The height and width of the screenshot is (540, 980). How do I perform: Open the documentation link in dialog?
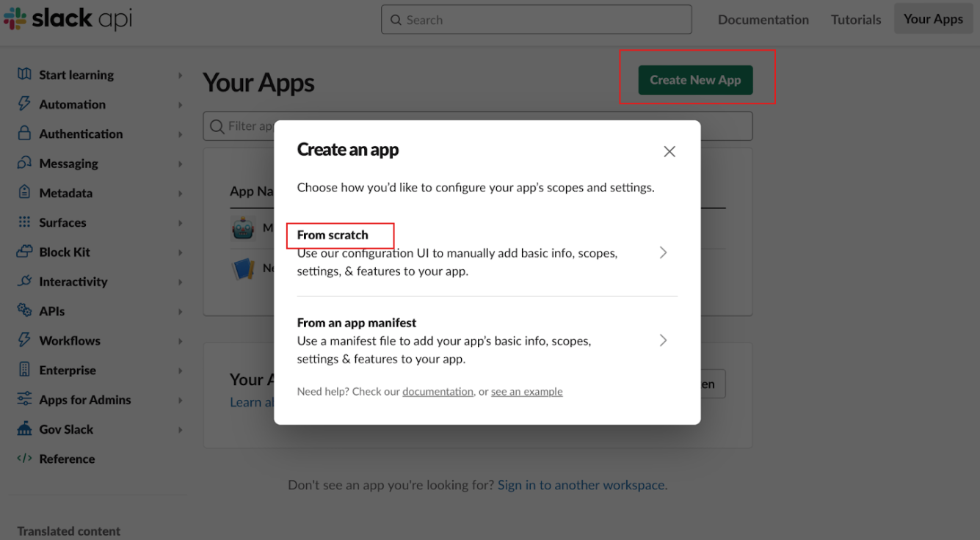[438, 392]
